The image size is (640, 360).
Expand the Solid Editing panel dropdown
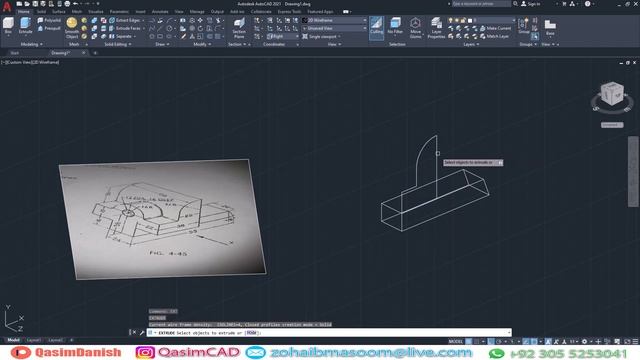(118, 44)
